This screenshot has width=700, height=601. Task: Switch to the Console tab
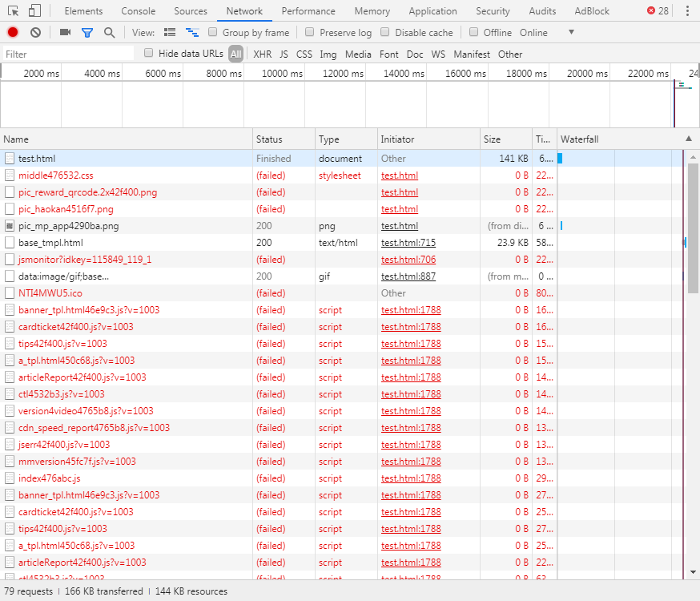pyautogui.click(x=139, y=11)
